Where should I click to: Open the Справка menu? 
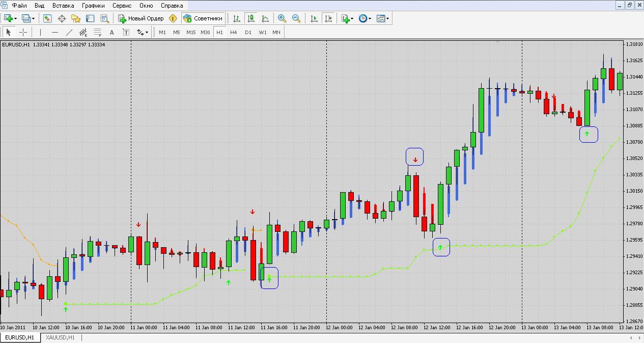click(x=172, y=6)
